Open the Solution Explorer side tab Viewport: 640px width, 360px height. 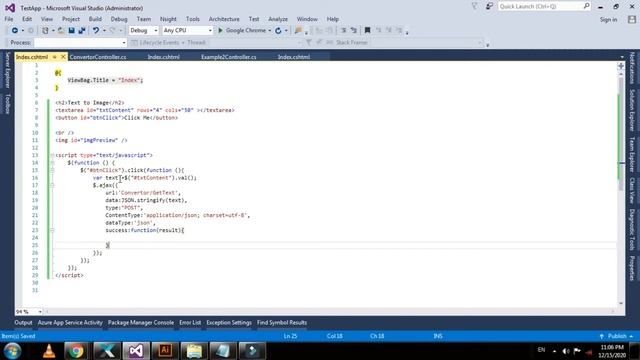(632, 110)
